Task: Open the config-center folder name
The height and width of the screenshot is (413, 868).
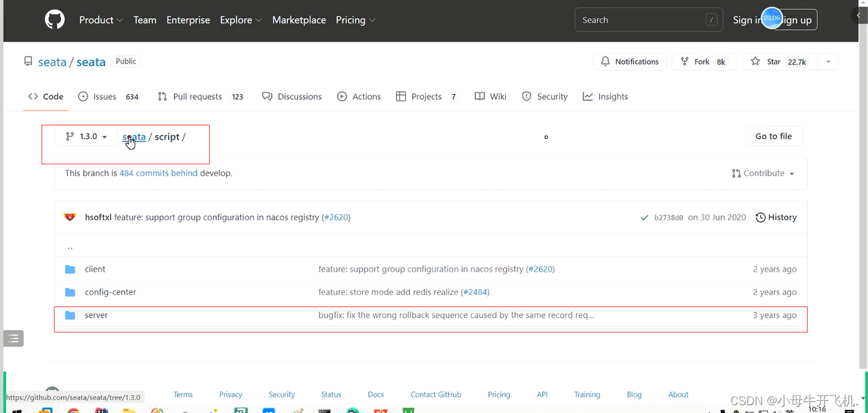Action: [x=110, y=292]
